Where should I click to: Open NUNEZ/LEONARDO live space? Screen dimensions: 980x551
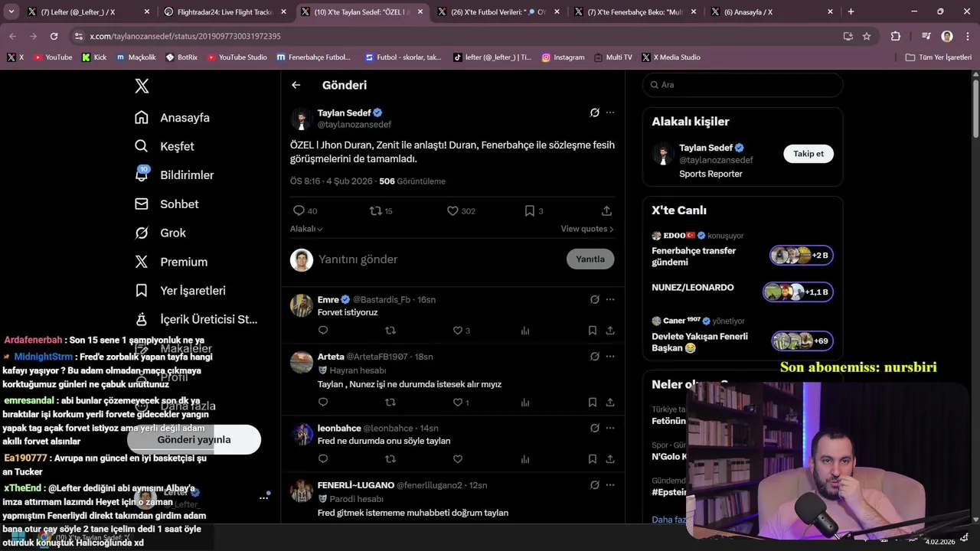(742, 292)
